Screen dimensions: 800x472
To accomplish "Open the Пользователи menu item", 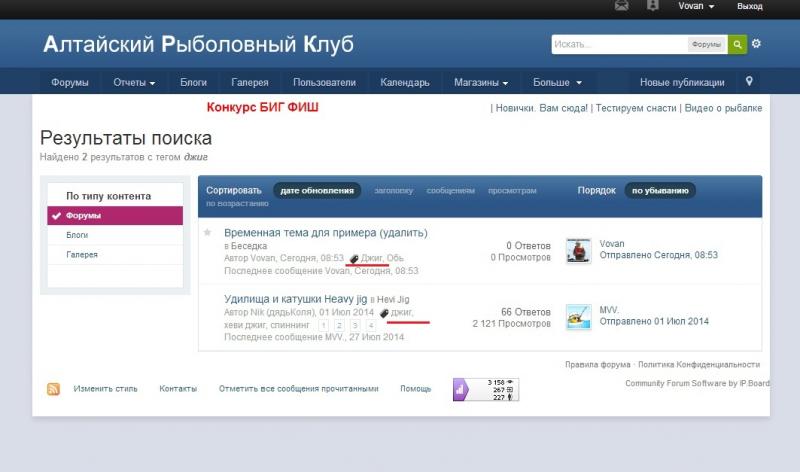I will pyautogui.click(x=324, y=82).
